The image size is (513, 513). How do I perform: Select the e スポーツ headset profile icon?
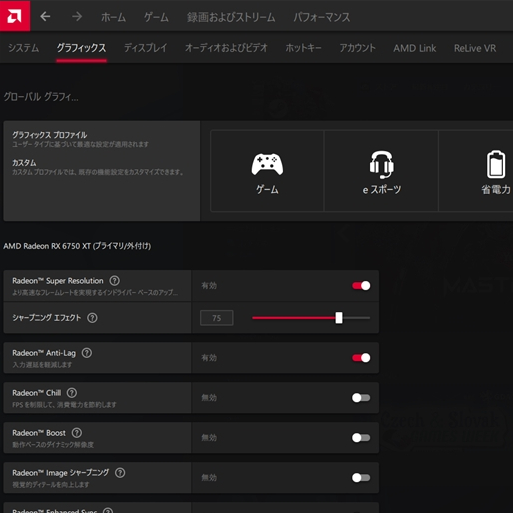click(381, 165)
